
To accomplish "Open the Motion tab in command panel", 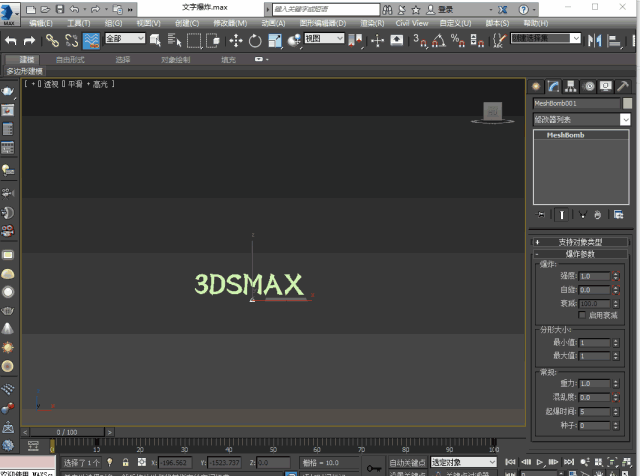I will tap(589, 86).
